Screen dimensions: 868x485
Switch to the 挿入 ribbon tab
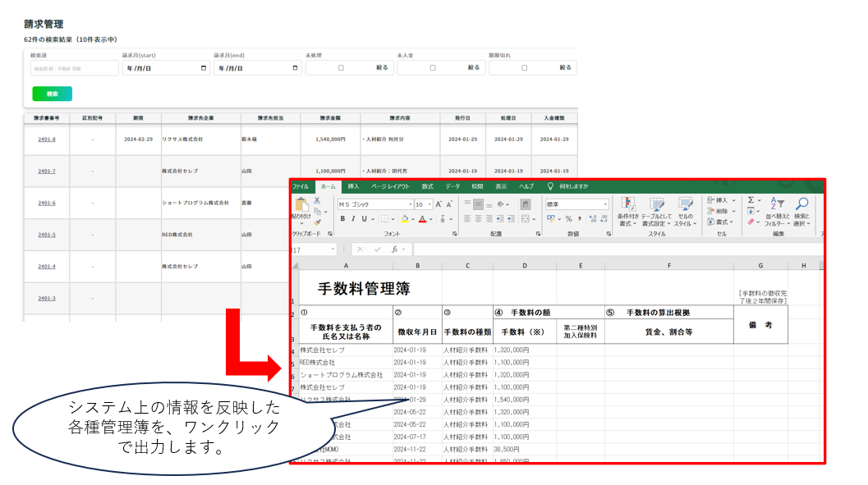[x=353, y=186]
